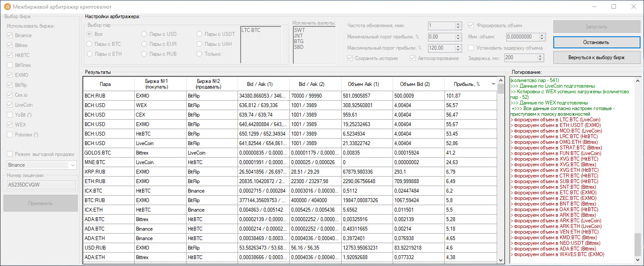Click the CEX cell in the Биржа №1 column
The width and height of the screenshot is (644, 266).
tap(160, 115)
